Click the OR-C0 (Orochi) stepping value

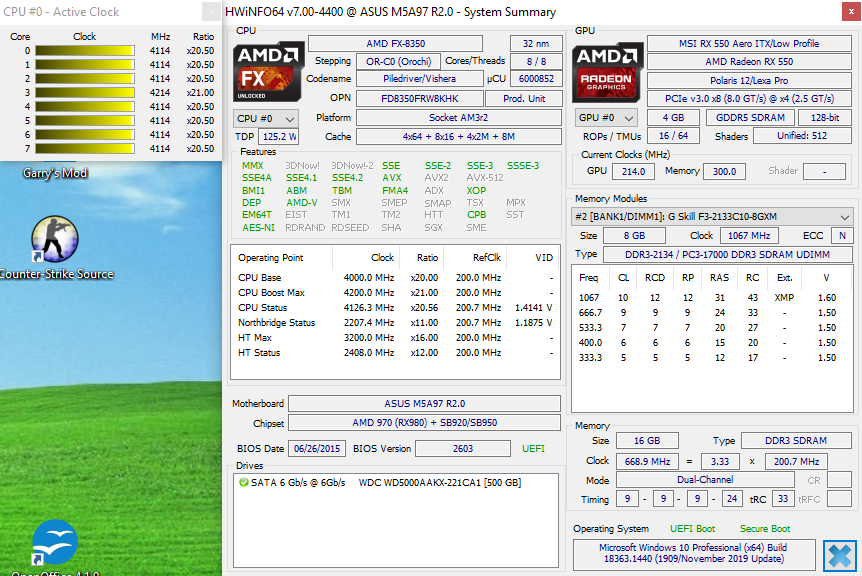click(x=399, y=62)
